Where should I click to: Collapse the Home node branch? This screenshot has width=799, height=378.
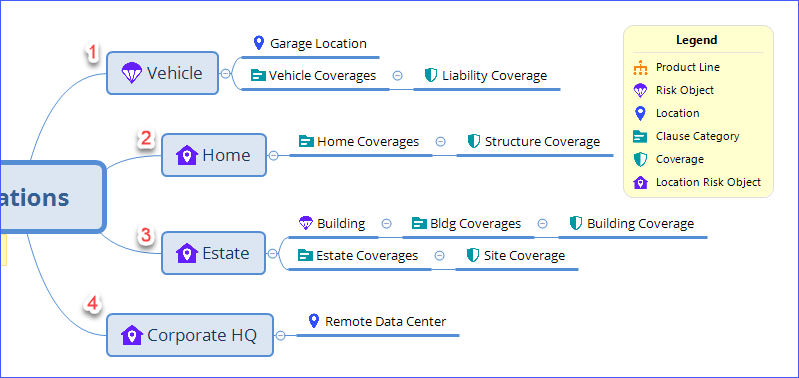[x=273, y=155]
